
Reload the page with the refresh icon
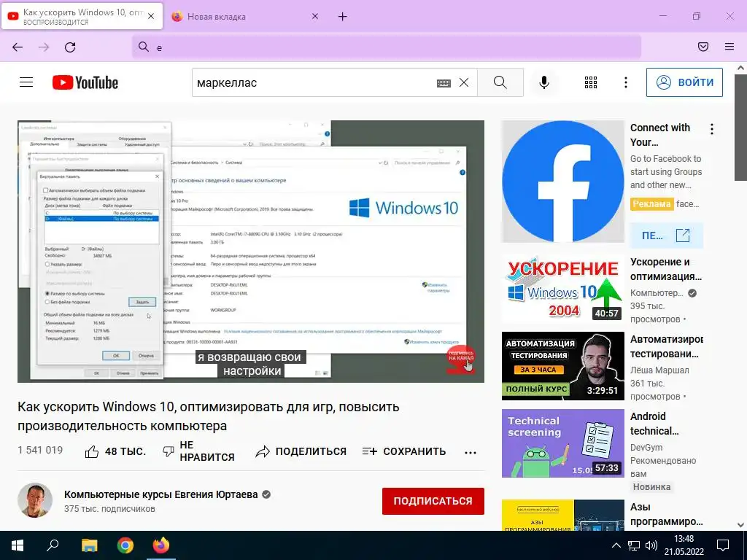(x=70, y=47)
